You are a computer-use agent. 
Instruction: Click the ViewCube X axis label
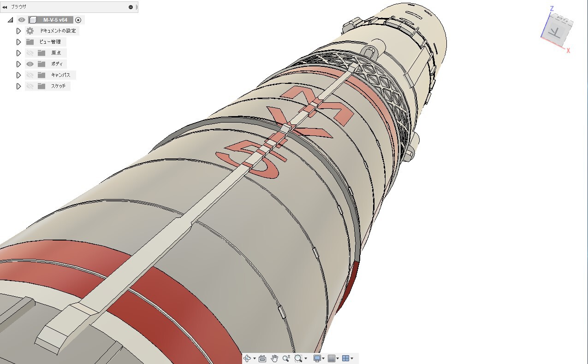tap(568, 51)
